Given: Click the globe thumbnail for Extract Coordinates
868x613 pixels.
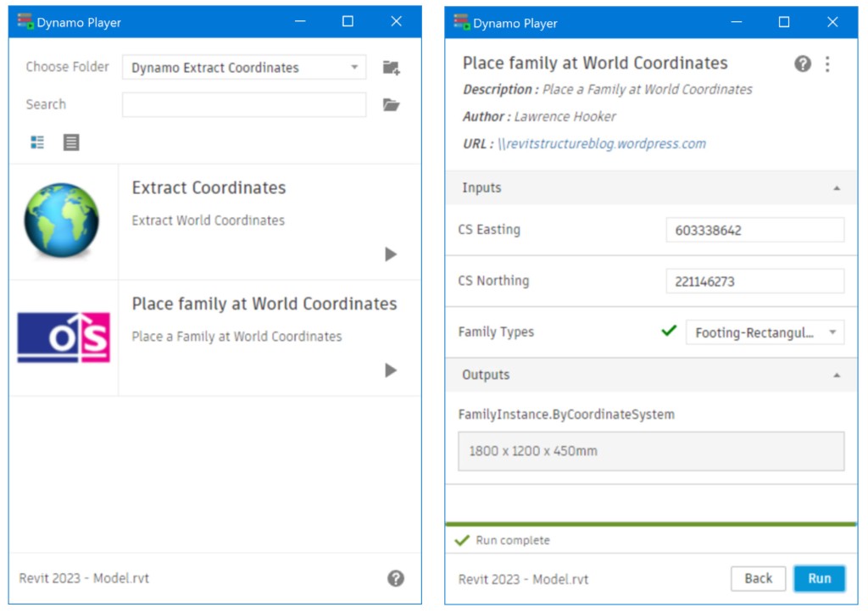Looking at the screenshot, I should tap(64, 219).
